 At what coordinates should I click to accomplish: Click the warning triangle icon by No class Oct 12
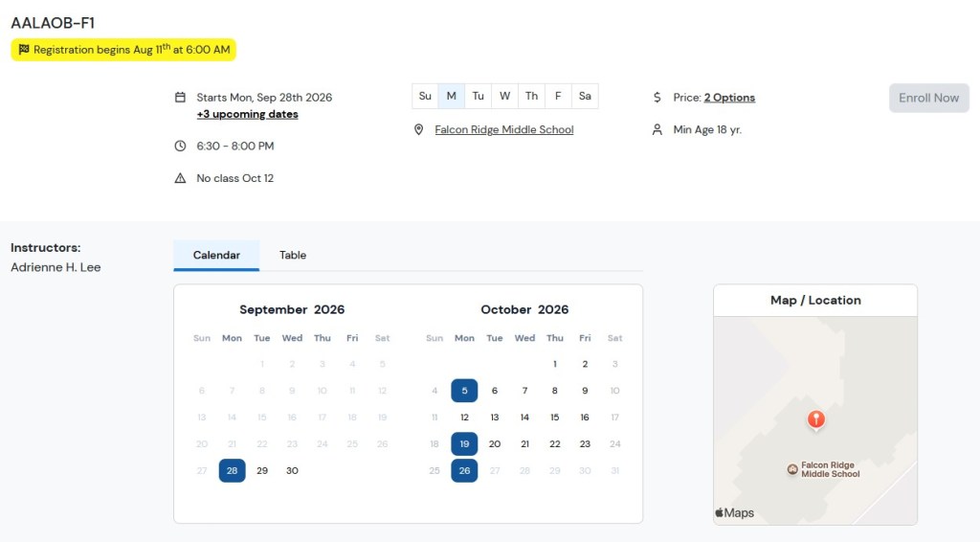(180, 178)
